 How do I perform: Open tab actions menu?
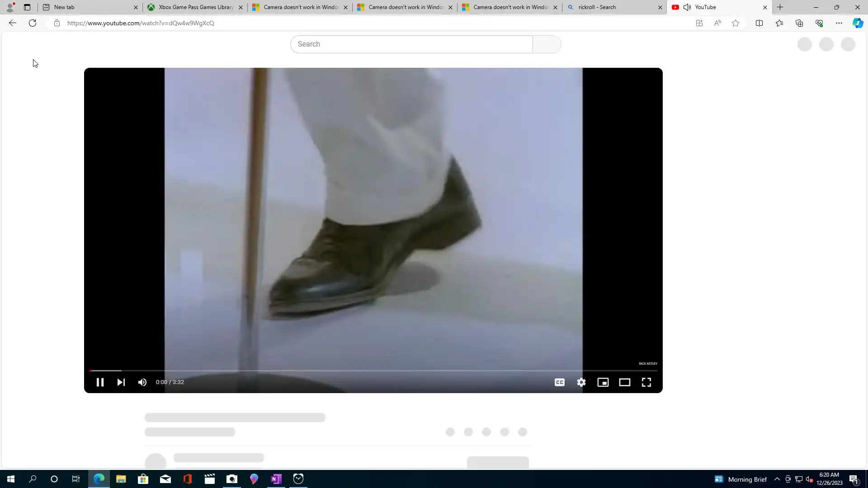click(x=27, y=7)
